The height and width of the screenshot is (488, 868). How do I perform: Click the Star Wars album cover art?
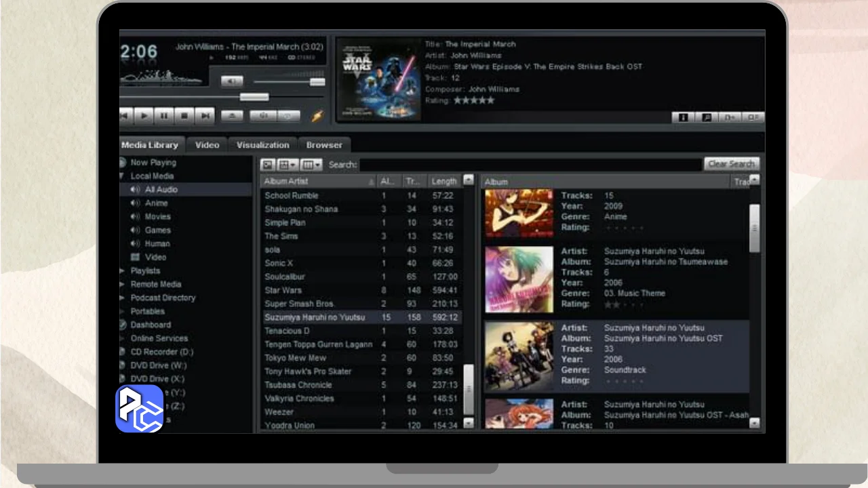coord(380,80)
